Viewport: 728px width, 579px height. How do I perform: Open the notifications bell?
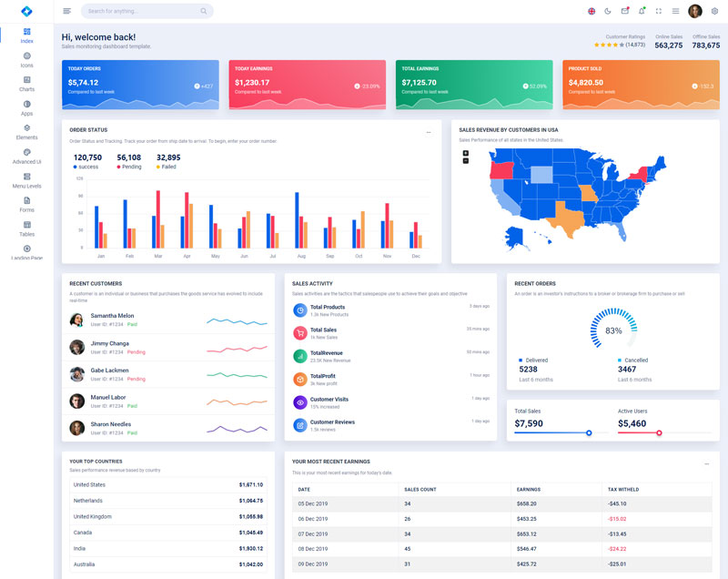642,11
